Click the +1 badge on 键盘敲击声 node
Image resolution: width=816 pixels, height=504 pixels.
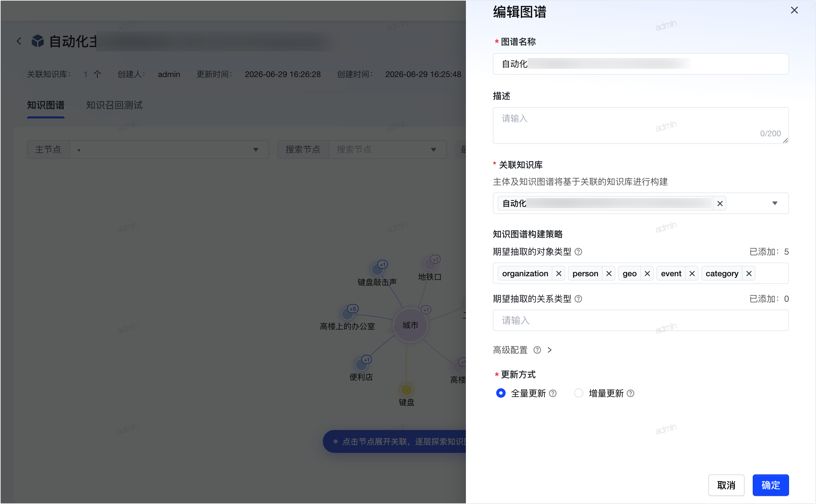pos(382,264)
